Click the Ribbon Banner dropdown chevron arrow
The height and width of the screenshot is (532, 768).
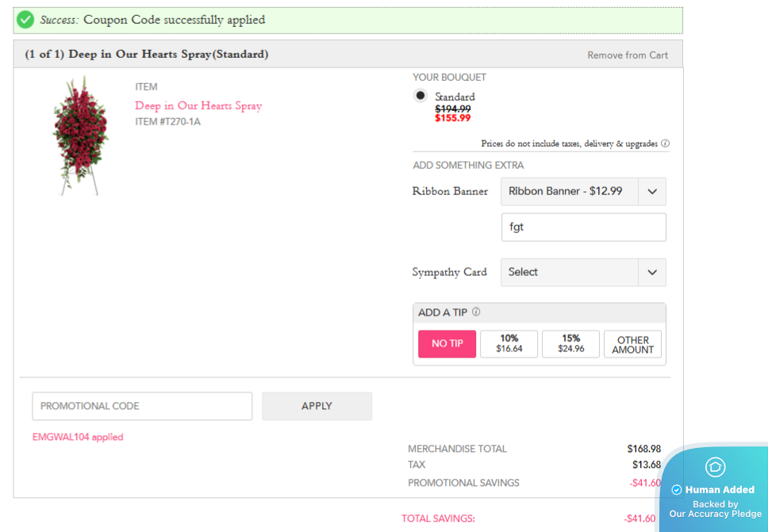[x=652, y=192]
